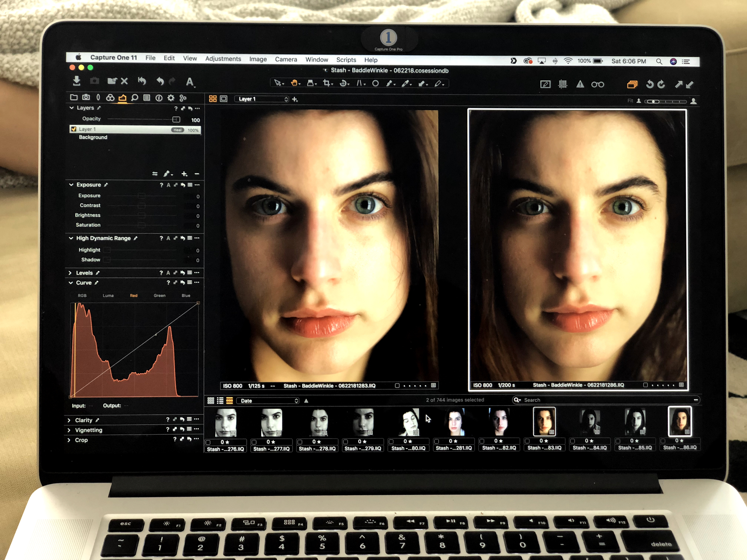Click the exposure warning triangle icon
Screen dimensions: 747x560
click(580, 84)
